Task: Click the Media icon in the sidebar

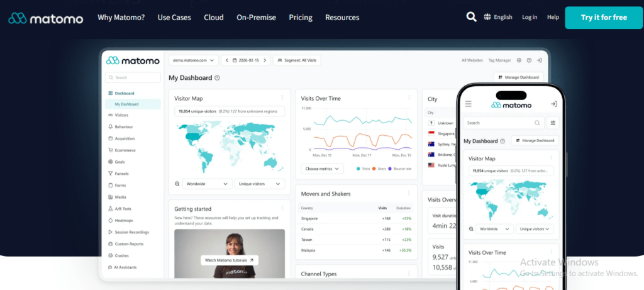Action: pos(111,197)
